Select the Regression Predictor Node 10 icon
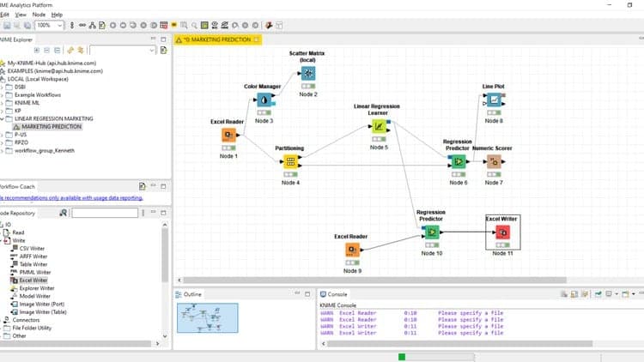644x362 pixels. 432,232
